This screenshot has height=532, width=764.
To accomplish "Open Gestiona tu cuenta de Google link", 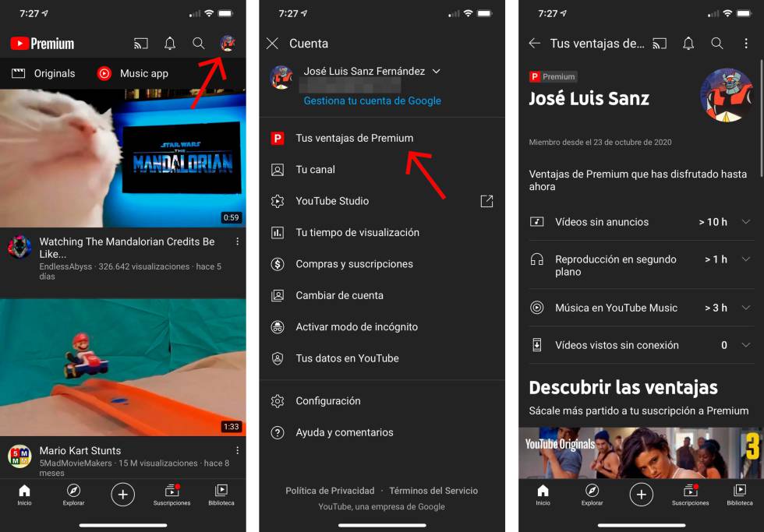I will (x=373, y=100).
